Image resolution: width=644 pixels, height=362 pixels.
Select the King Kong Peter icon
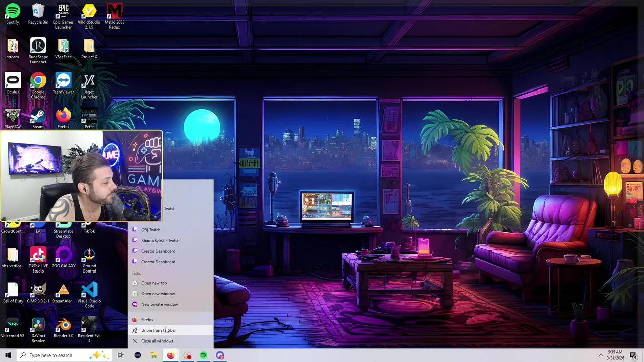[89, 119]
